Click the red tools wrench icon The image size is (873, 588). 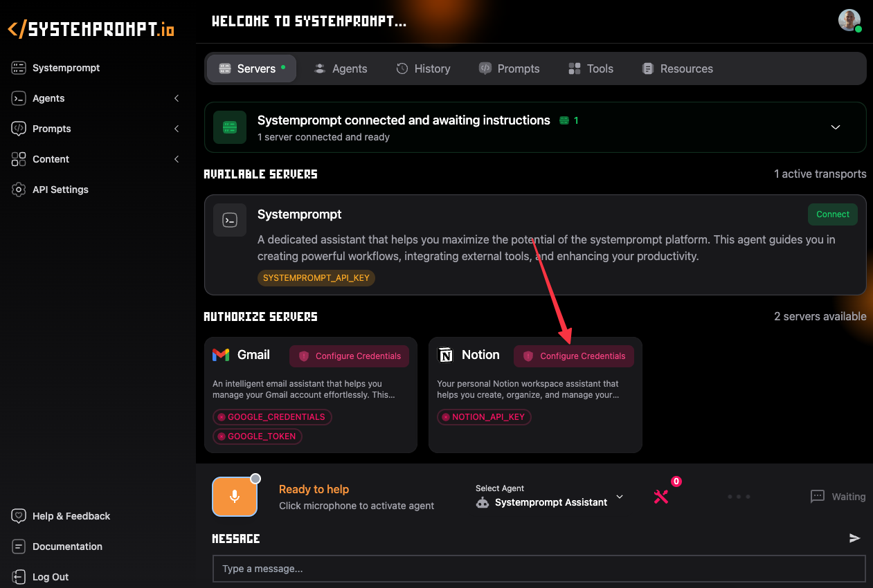pyautogui.click(x=661, y=496)
